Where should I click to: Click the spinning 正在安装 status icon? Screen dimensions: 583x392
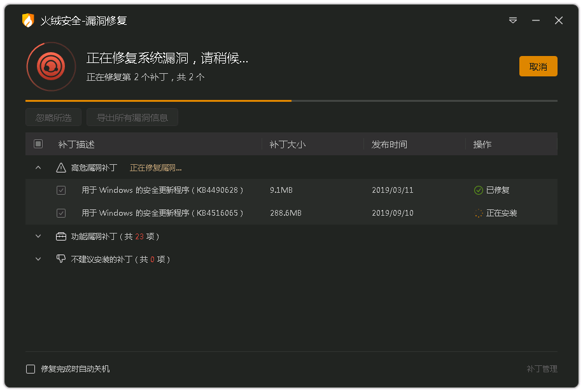(x=479, y=213)
